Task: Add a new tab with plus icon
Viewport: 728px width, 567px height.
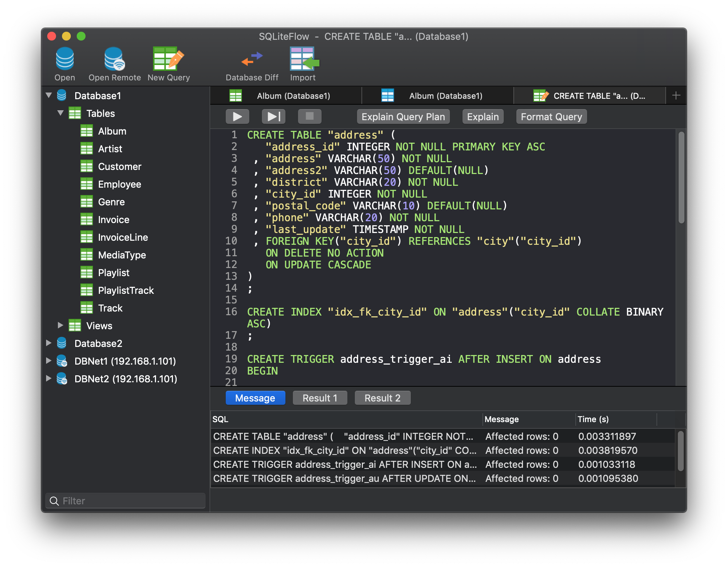Action: [676, 96]
